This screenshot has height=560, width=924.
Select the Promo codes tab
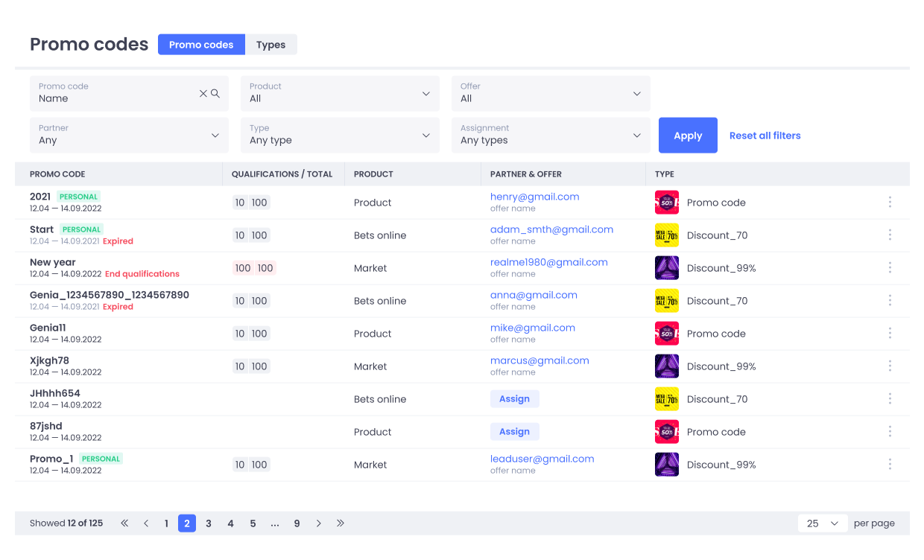pos(201,45)
